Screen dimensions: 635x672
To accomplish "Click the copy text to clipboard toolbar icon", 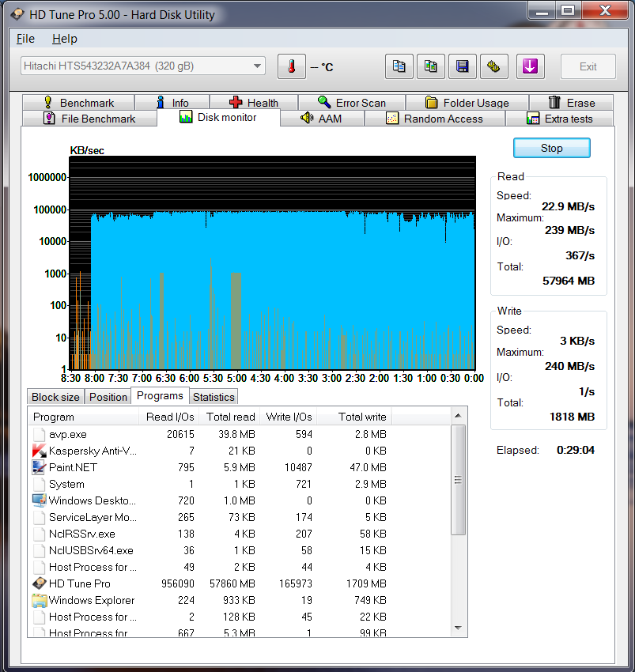I will click(x=399, y=66).
